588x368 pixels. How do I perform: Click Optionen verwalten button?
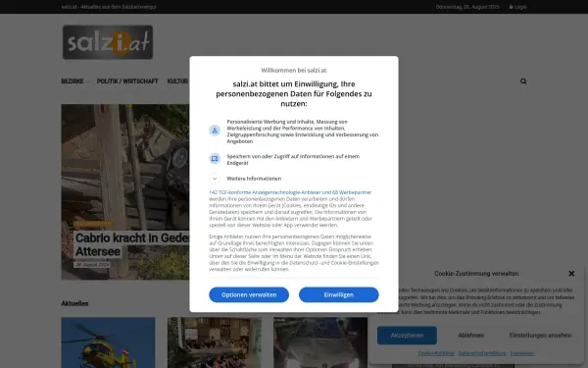point(249,294)
